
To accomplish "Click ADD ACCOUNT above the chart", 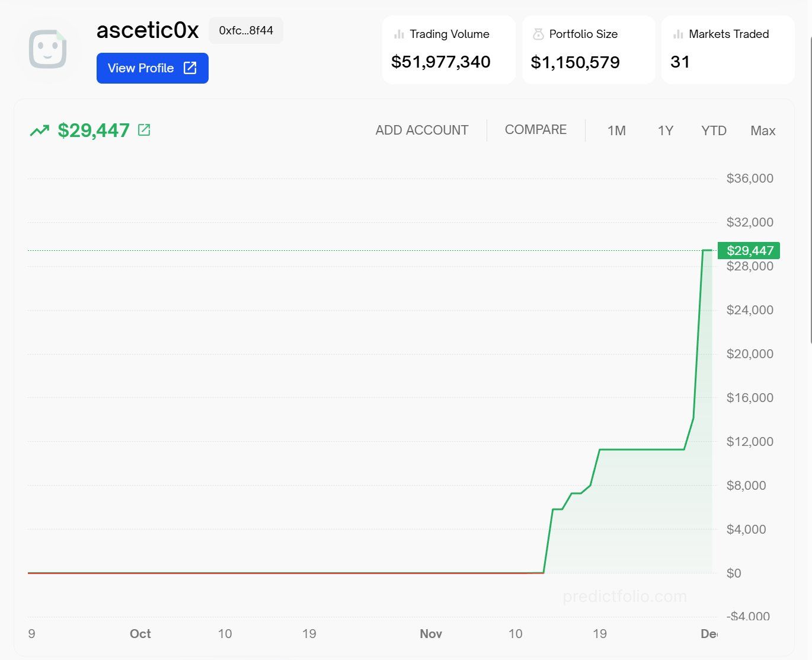I will pyautogui.click(x=422, y=130).
